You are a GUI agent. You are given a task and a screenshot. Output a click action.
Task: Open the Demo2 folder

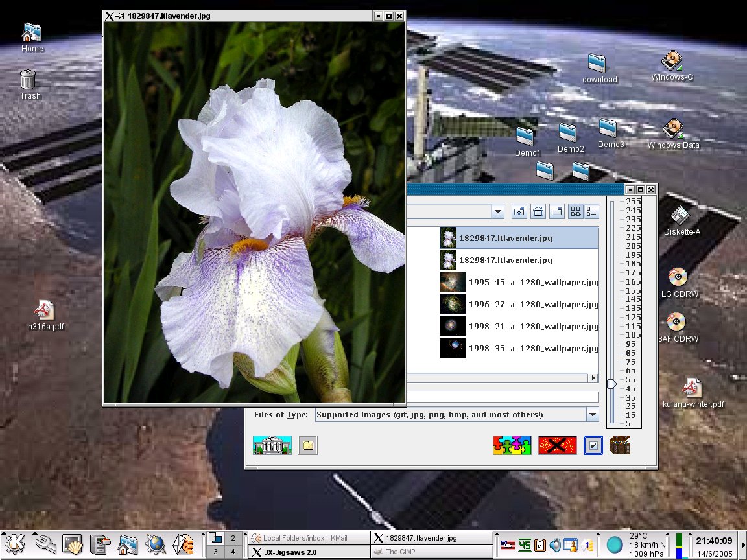[x=570, y=138]
